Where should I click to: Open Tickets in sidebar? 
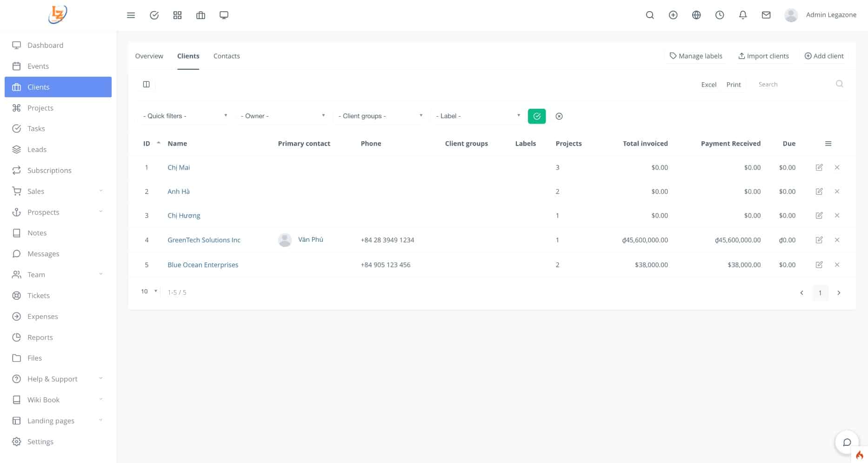coord(58,296)
